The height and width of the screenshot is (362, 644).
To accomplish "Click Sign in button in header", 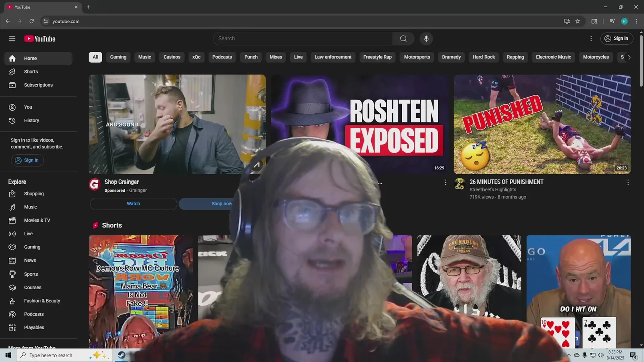I will (x=617, y=39).
